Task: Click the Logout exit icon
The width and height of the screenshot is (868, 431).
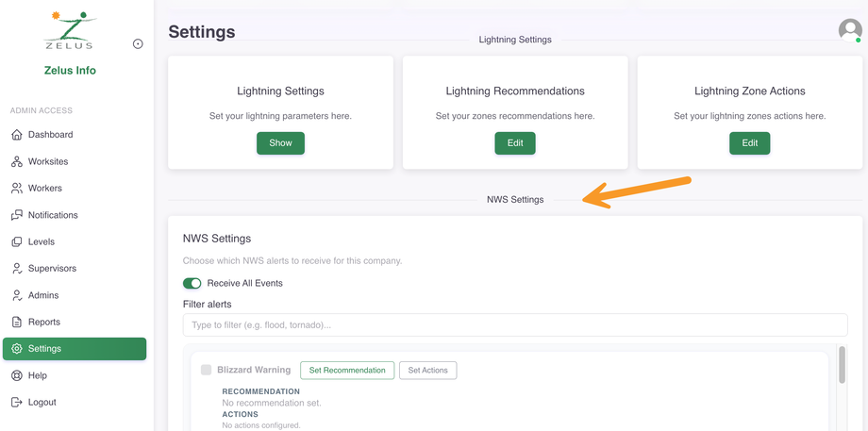Action: point(17,403)
